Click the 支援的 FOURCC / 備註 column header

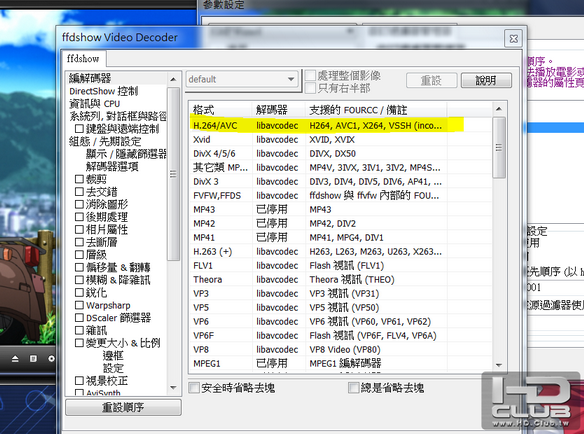(376, 110)
